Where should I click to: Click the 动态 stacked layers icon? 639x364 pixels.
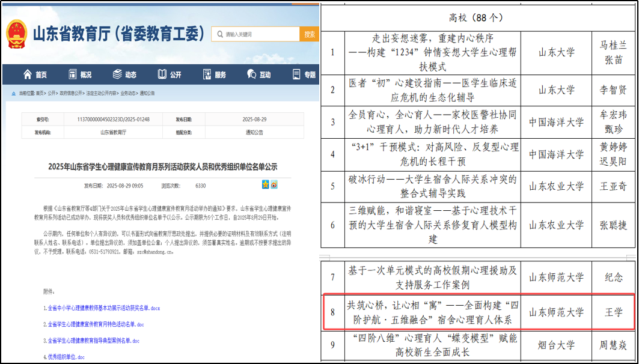[x=117, y=74]
